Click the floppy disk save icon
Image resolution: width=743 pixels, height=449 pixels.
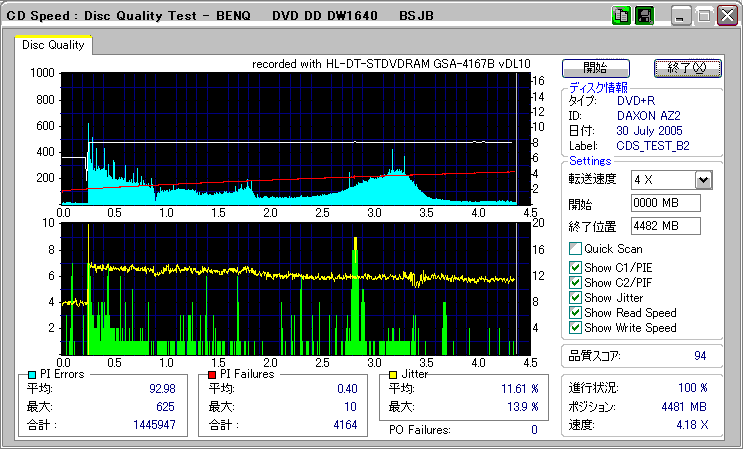pyautogui.click(x=644, y=16)
